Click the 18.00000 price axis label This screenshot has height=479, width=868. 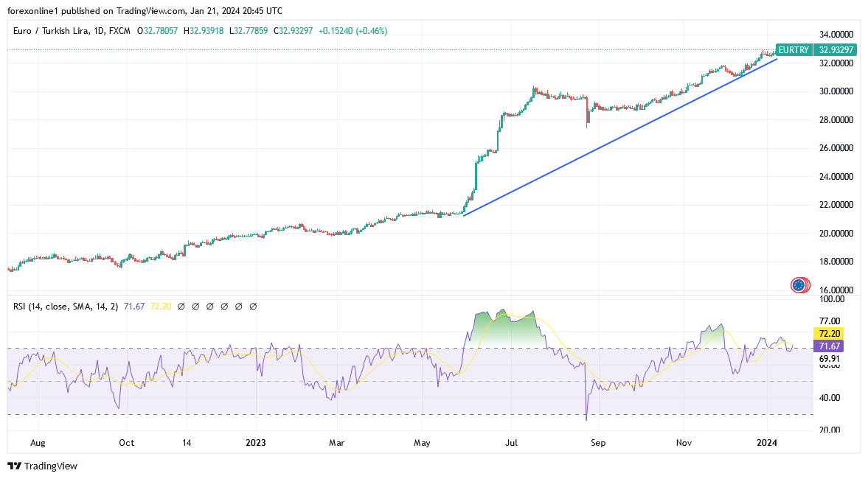pyautogui.click(x=836, y=261)
